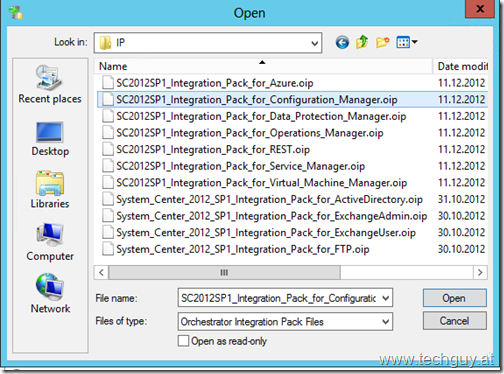Click file icon of Virtual_Machine_Manager.oip

108,182
